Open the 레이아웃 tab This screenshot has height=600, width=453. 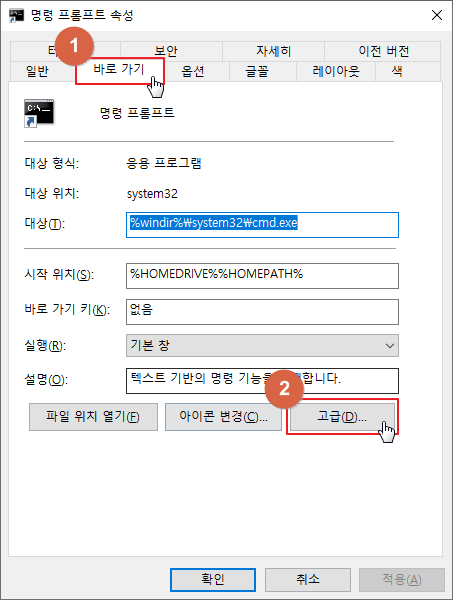click(336, 72)
